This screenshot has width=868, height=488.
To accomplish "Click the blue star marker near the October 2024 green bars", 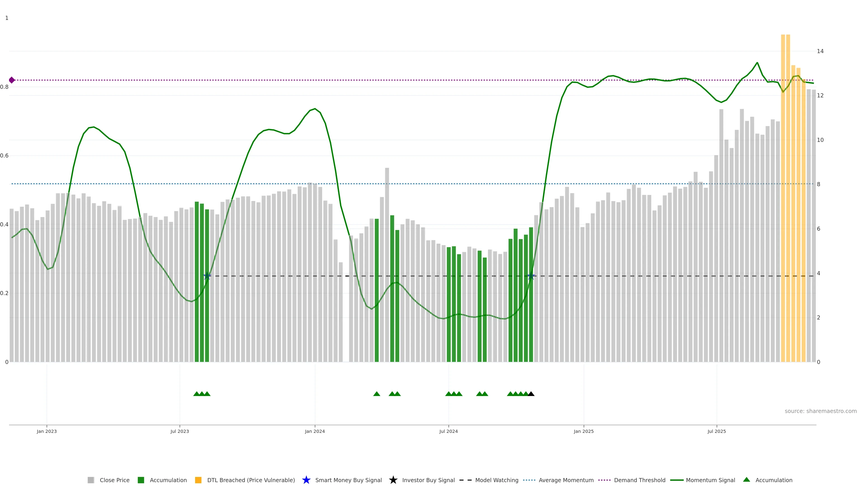I will (x=531, y=276).
